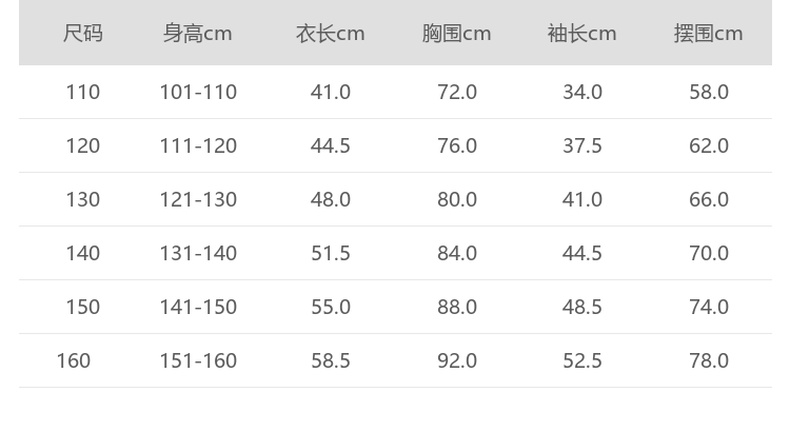The height and width of the screenshot is (431, 790).
Task: Click the 111-120 height cell
Action: tap(198, 146)
